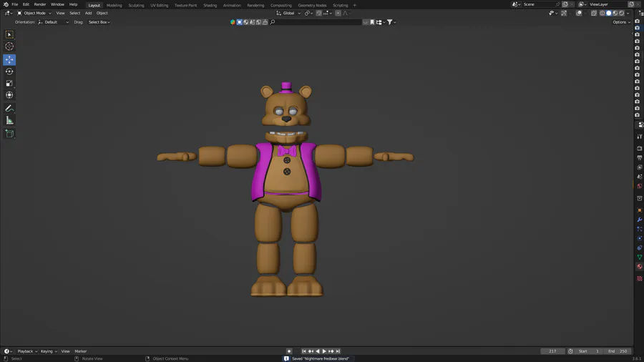644x362 pixels.
Task: Switch to rendered viewport shading
Action: [x=622, y=13]
